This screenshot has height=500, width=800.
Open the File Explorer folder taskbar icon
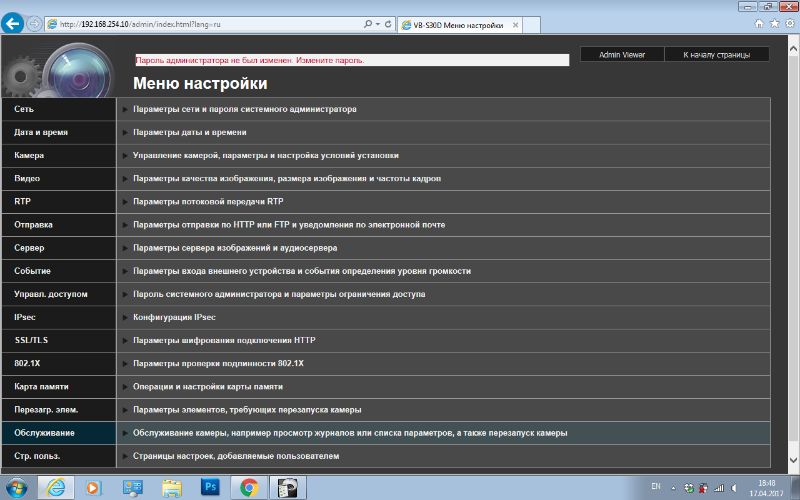point(172,488)
